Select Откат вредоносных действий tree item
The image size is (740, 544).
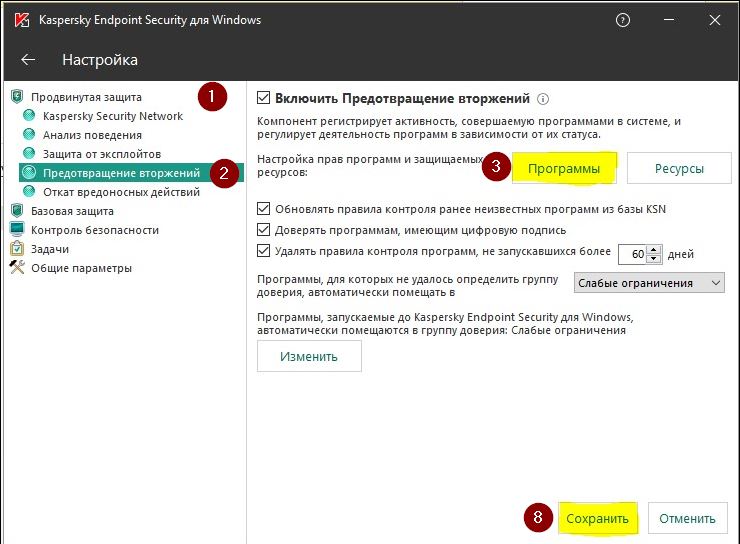[122, 192]
